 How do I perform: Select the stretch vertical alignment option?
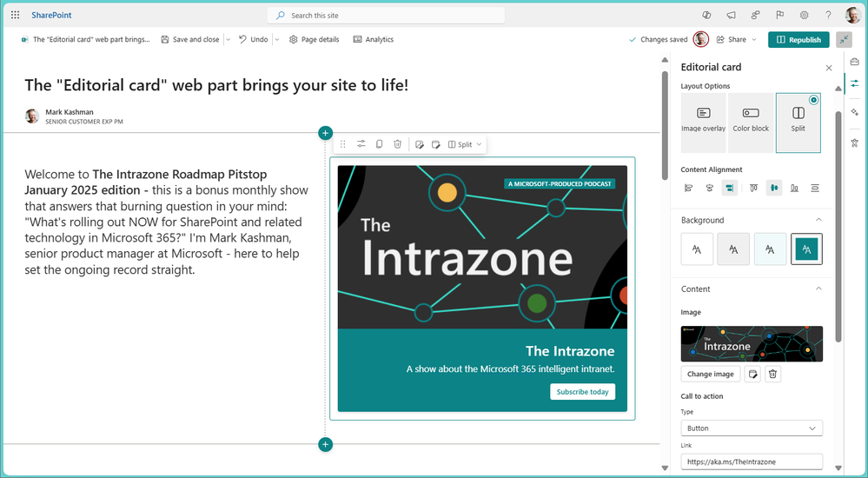tap(815, 189)
